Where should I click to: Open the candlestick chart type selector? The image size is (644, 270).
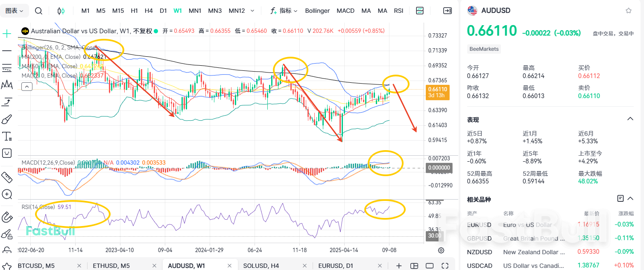(61, 11)
